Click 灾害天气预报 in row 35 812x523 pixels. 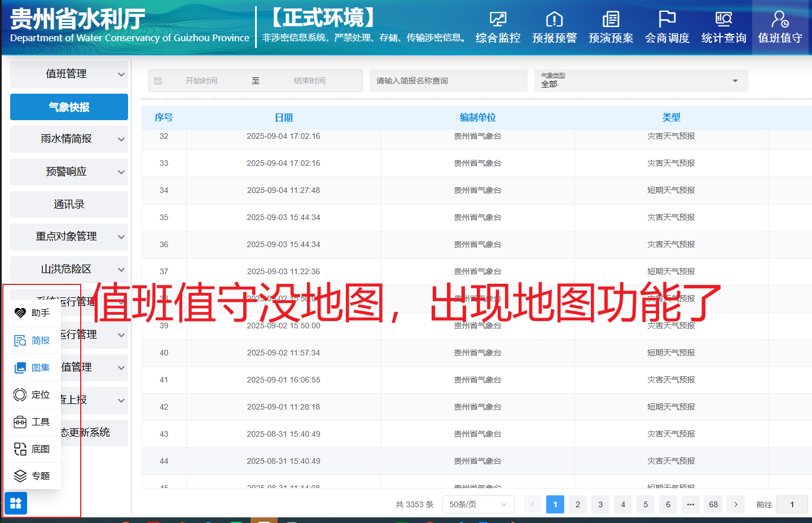(671, 217)
